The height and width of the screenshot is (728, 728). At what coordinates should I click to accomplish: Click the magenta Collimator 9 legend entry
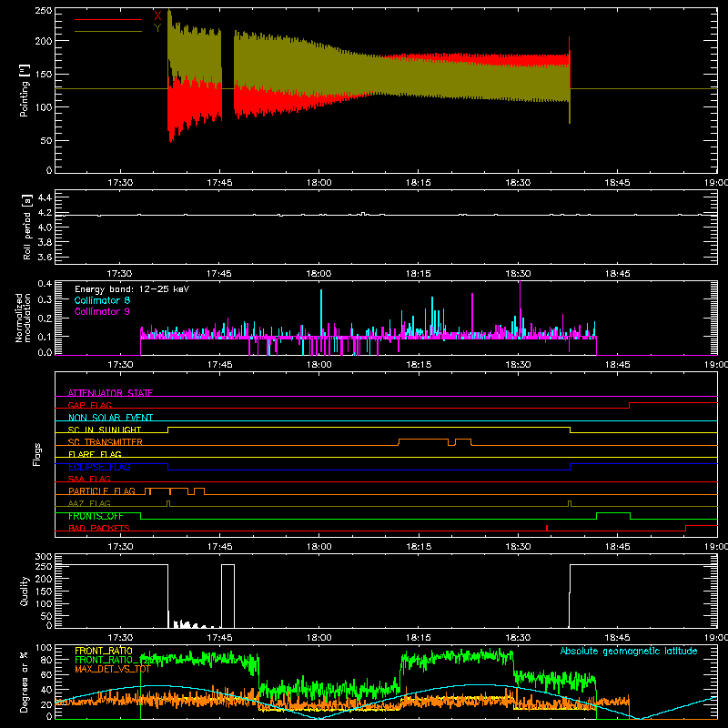tap(102, 311)
